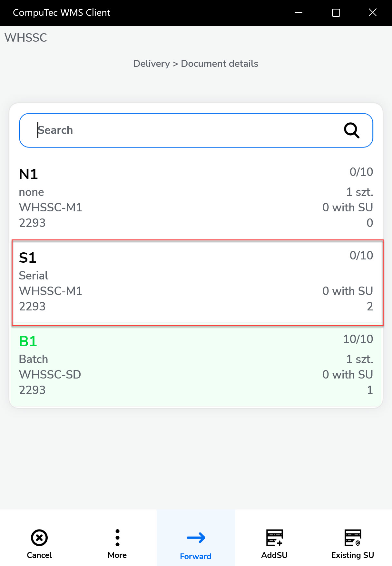Select the N1 item row

point(196,198)
